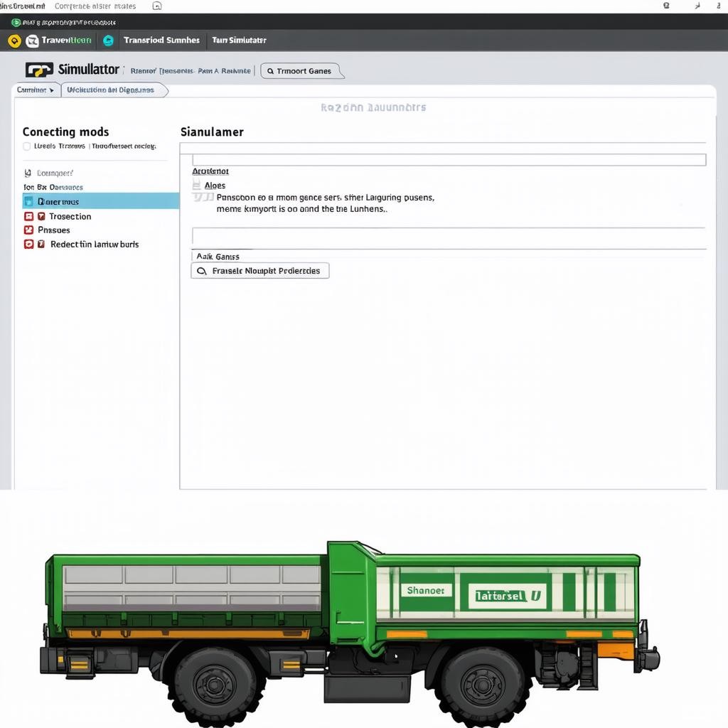Viewport: 728px width, 728px height.
Task: Open the Trmoort Ganes search dropdown
Action: (x=301, y=71)
